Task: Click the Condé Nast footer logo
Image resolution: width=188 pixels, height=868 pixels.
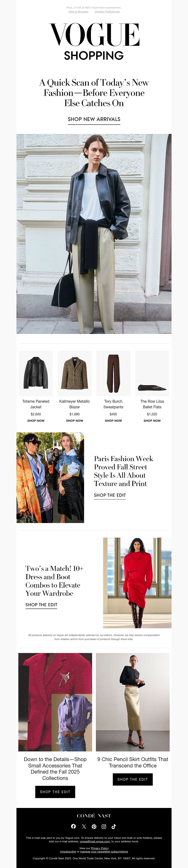Action: pos(94,815)
